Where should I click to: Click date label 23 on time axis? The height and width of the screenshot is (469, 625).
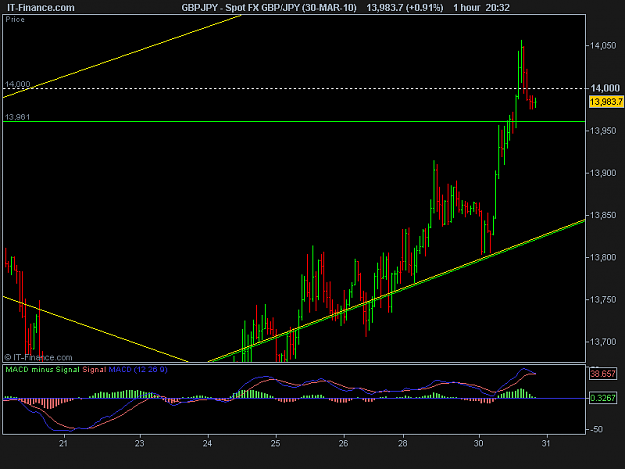coord(139,443)
